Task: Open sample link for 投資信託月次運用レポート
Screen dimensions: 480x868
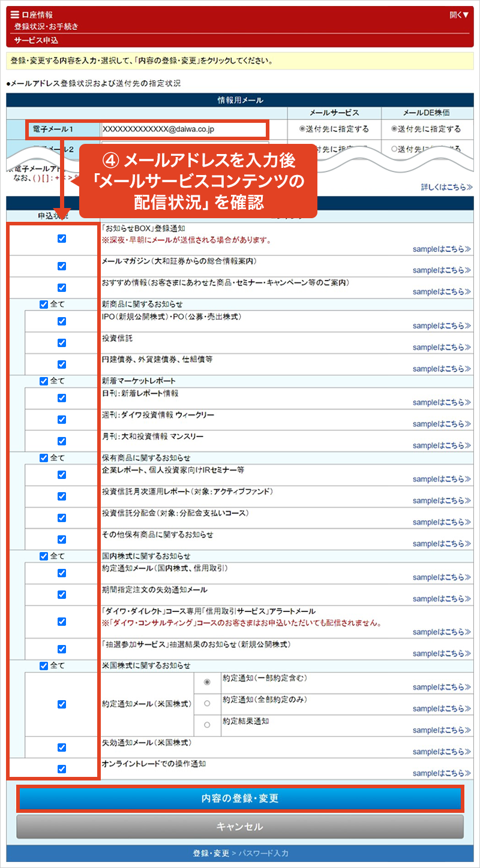Action: click(x=442, y=501)
